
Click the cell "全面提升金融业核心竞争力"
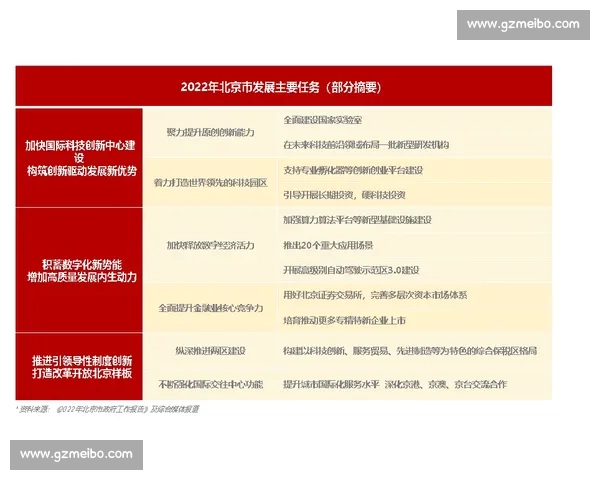click(x=210, y=308)
